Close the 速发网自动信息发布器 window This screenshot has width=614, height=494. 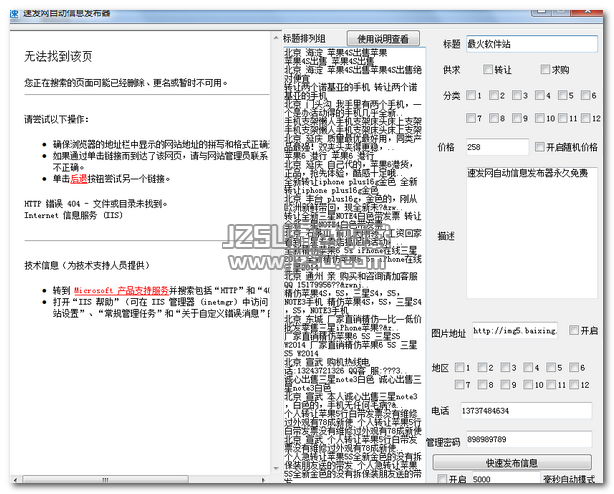(x=587, y=12)
